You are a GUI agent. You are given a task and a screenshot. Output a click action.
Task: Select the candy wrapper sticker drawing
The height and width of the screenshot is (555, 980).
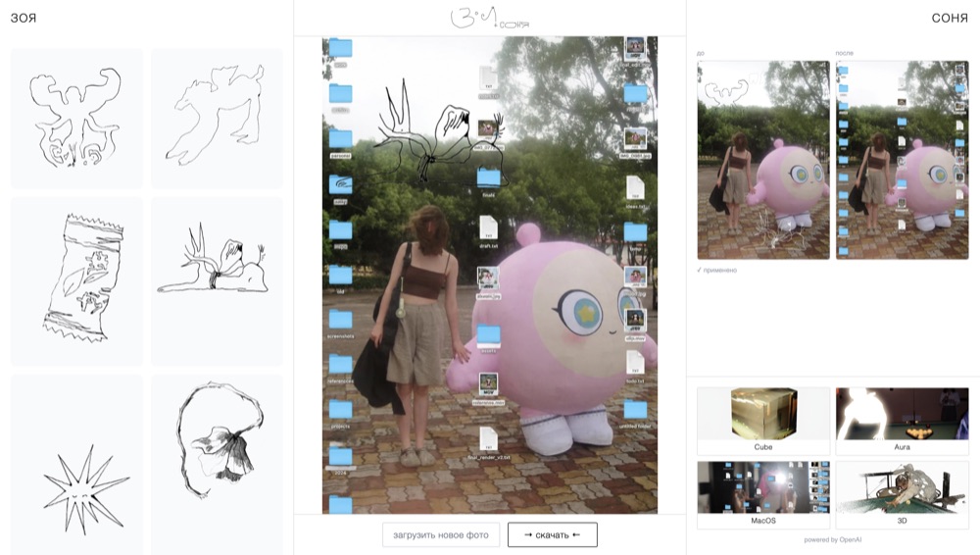click(76, 281)
